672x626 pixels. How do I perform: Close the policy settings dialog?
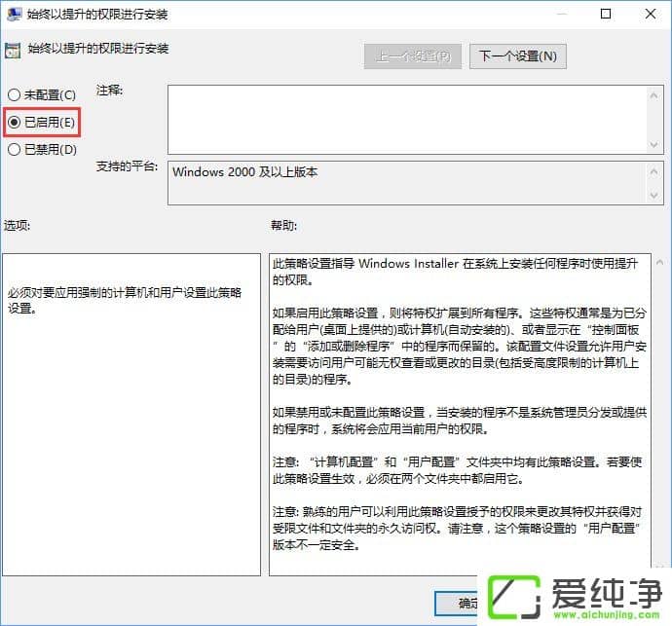coord(650,15)
